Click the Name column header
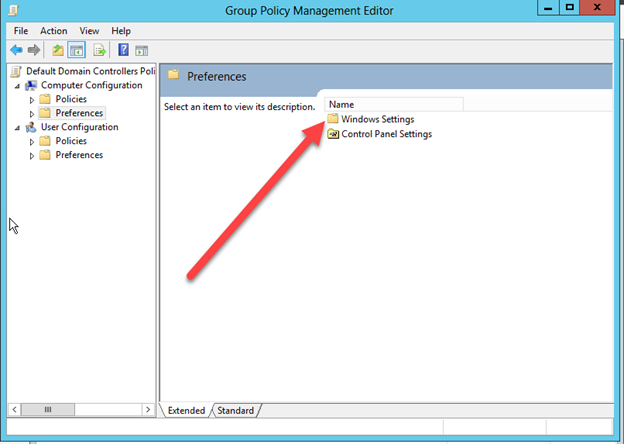Image resolution: width=624 pixels, height=444 pixels. coord(394,104)
